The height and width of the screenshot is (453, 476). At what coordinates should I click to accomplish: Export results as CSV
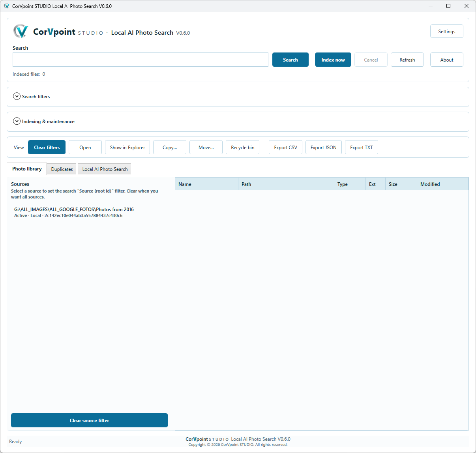(x=286, y=147)
